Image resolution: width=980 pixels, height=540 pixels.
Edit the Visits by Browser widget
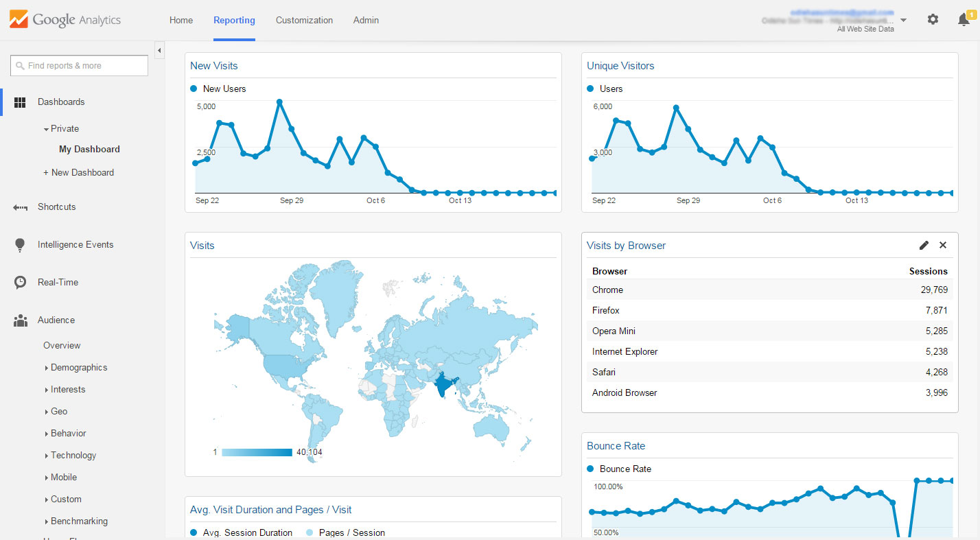tap(924, 245)
